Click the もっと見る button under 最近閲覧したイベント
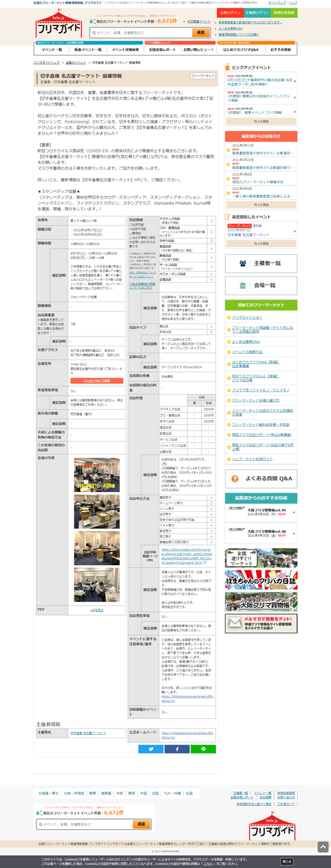Screen dimensions: 331x868 (261, 244)
